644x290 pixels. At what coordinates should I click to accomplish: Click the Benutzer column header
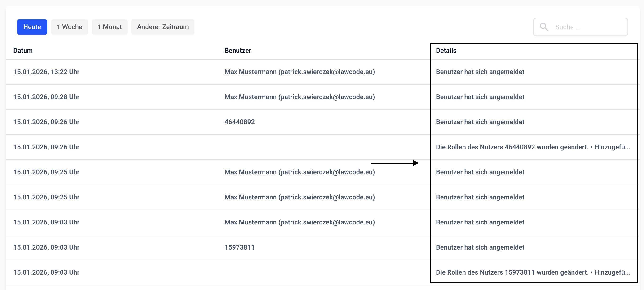point(238,50)
